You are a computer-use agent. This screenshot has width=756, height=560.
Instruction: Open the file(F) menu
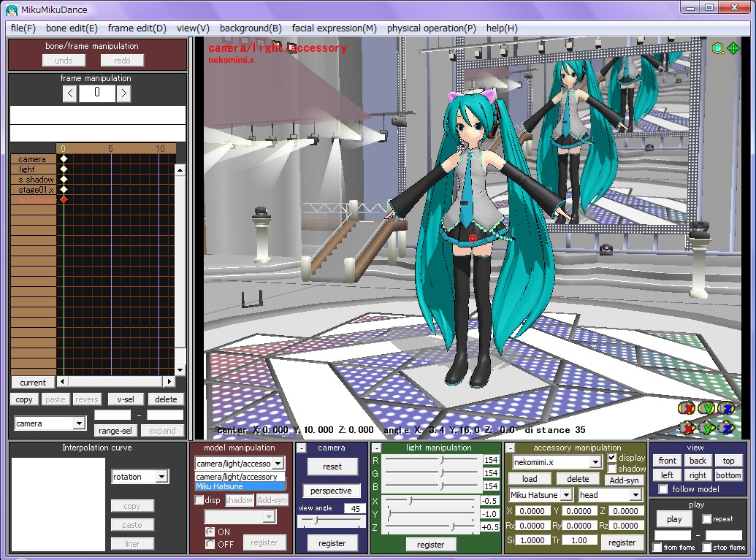23,28
